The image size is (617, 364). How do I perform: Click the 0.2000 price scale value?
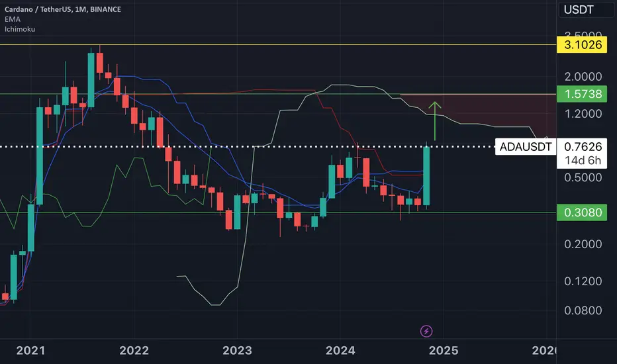pyautogui.click(x=583, y=244)
